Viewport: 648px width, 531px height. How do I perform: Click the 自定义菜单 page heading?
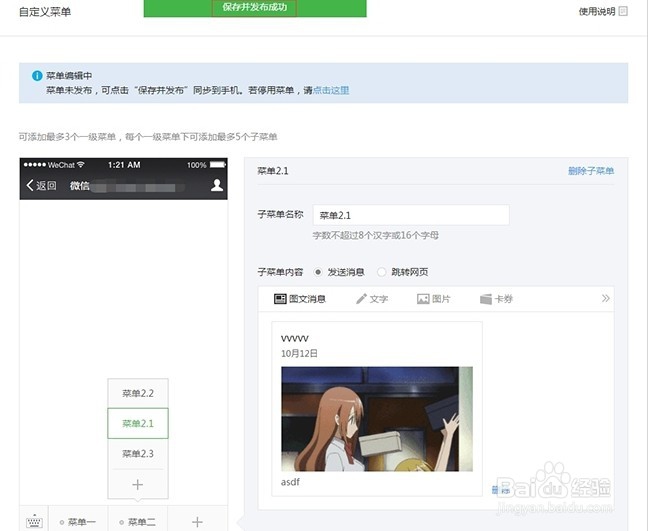pos(45,12)
